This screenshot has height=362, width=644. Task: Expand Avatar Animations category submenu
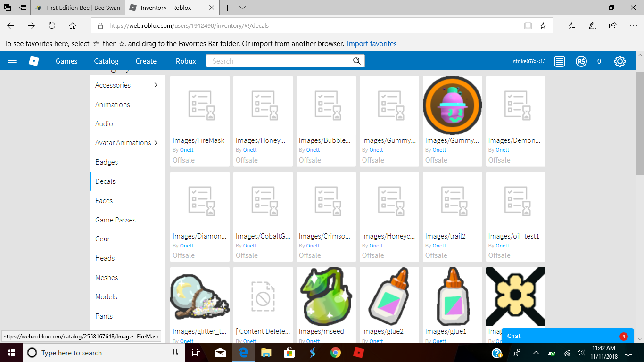point(156,142)
